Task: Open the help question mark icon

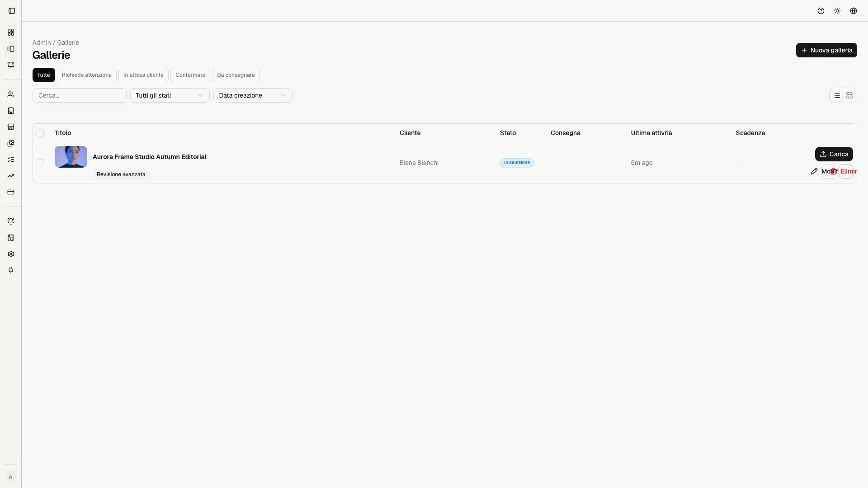Action: [821, 11]
